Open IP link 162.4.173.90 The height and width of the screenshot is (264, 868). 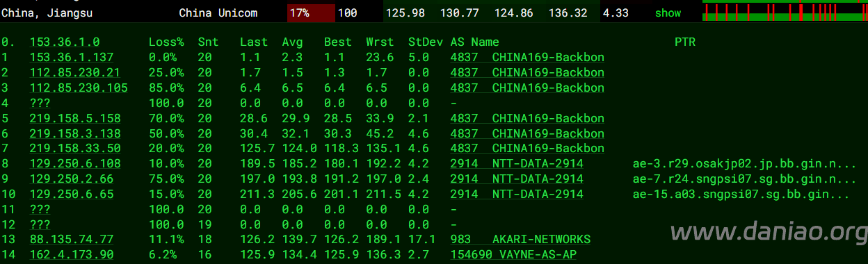[71, 255]
